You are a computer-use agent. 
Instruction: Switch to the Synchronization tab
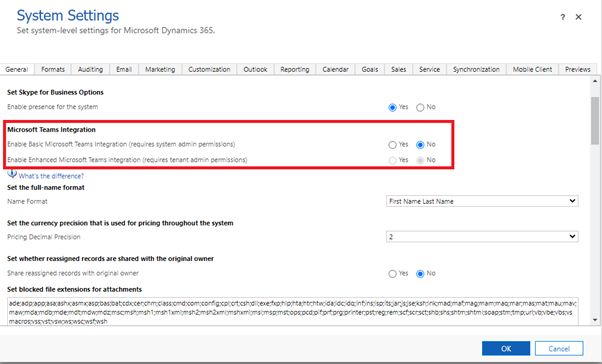click(x=476, y=69)
